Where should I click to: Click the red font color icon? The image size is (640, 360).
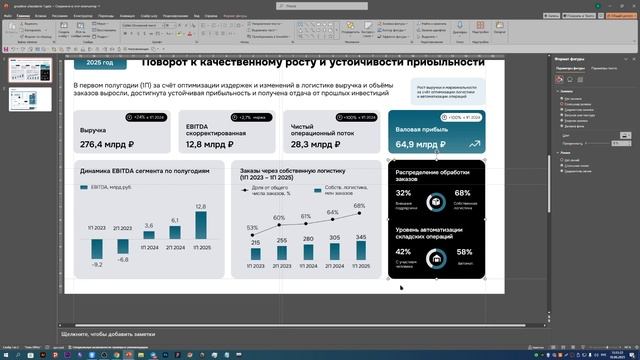[189, 34]
